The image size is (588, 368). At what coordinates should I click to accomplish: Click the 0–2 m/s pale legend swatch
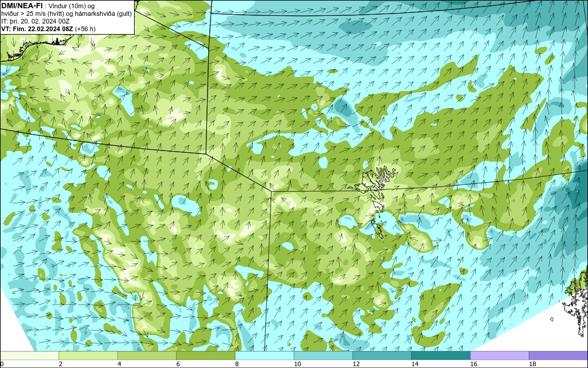pos(29,355)
